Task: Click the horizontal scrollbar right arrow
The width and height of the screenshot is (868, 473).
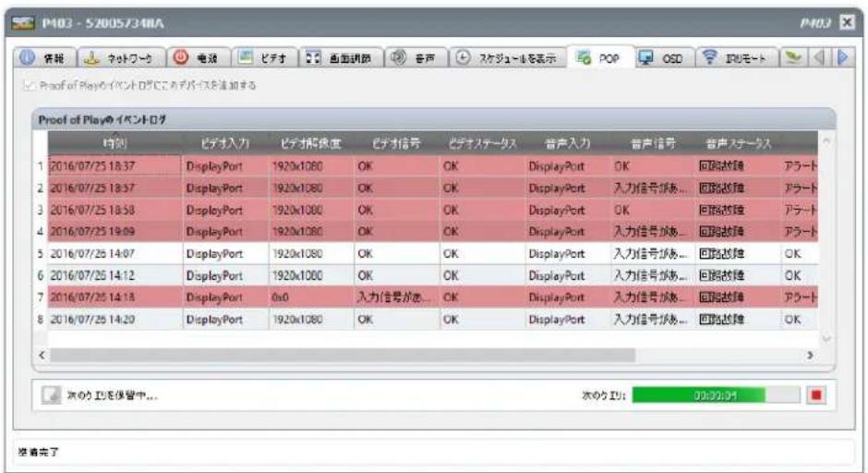Action: (x=811, y=355)
